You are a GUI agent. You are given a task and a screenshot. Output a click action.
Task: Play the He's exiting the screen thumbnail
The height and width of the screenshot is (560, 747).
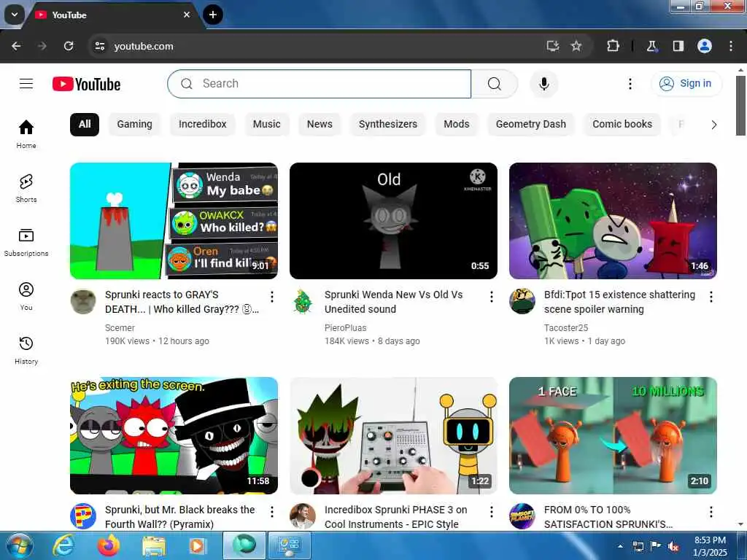pos(174,436)
